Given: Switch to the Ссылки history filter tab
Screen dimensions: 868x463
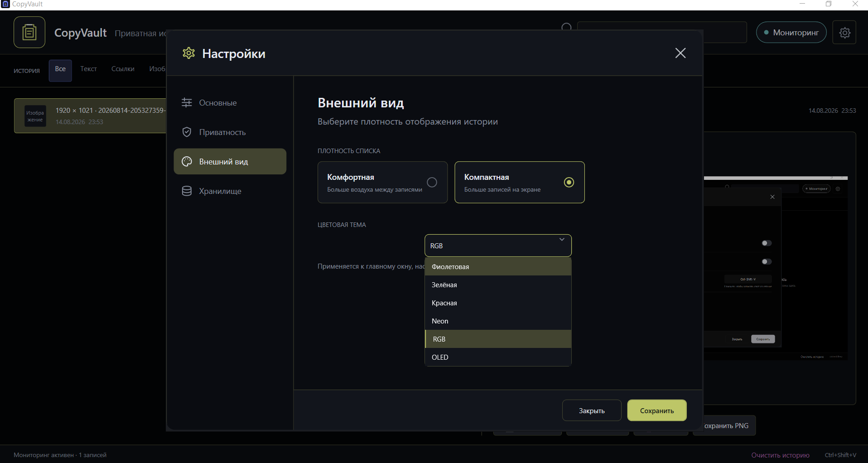Looking at the screenshot, I should (123, 69).
